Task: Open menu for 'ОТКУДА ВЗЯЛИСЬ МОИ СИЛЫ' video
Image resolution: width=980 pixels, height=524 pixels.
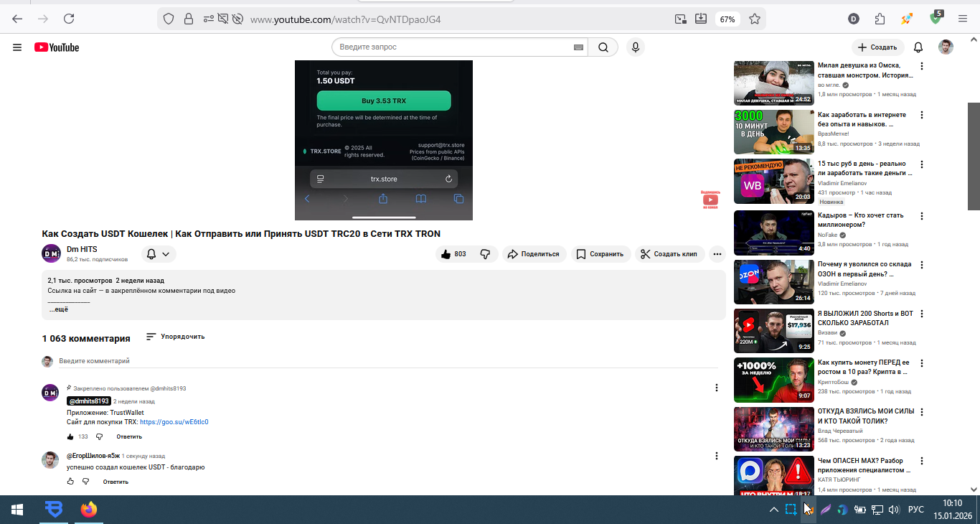Action: (x=922, y=412)
